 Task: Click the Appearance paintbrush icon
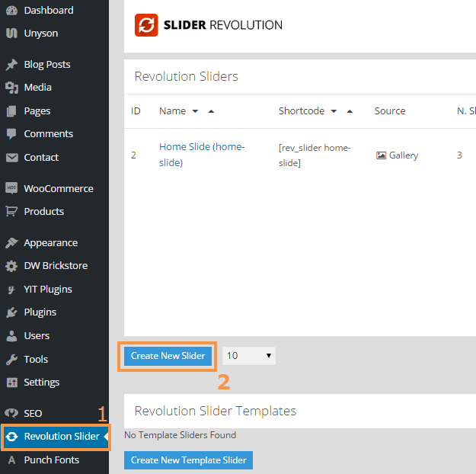tap(11, 243)
